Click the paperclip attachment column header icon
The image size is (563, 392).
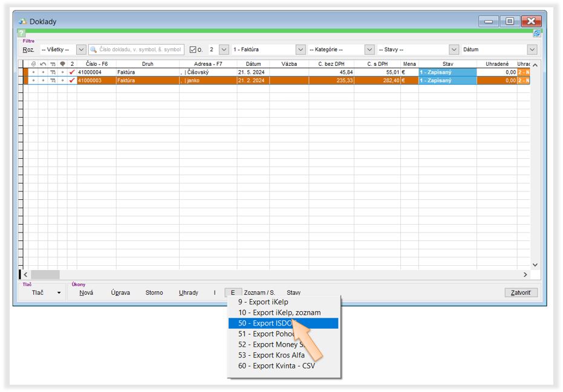tap(33, 64)
